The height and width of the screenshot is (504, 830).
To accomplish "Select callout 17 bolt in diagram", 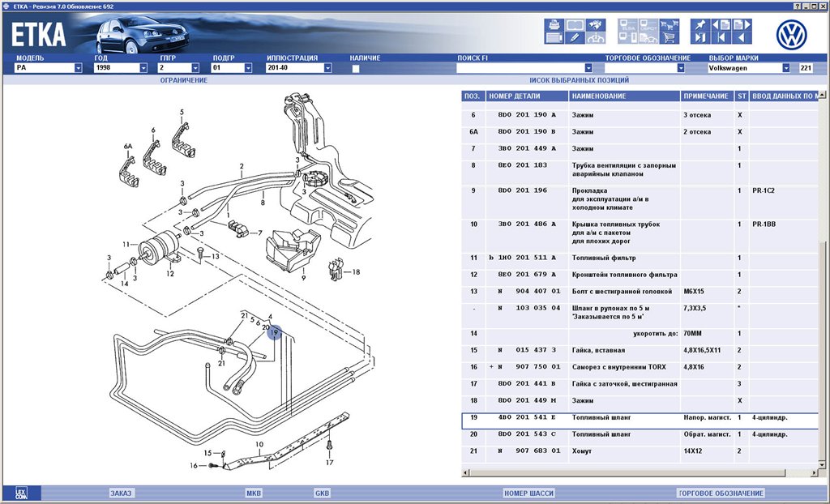I will pyautogui.click(x=329, y=462).
